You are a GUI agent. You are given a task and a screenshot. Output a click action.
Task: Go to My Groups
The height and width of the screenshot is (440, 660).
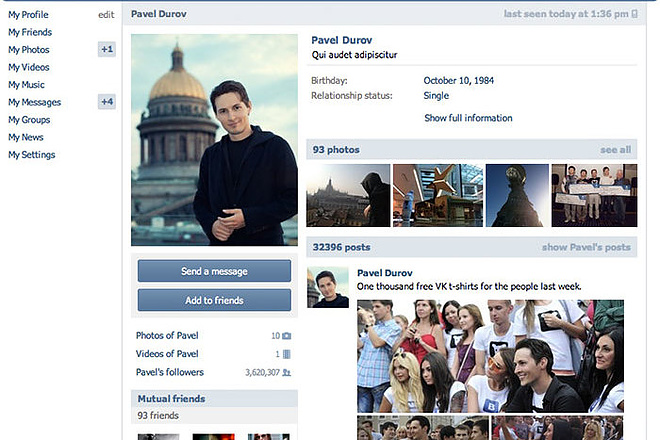point(29,120)
